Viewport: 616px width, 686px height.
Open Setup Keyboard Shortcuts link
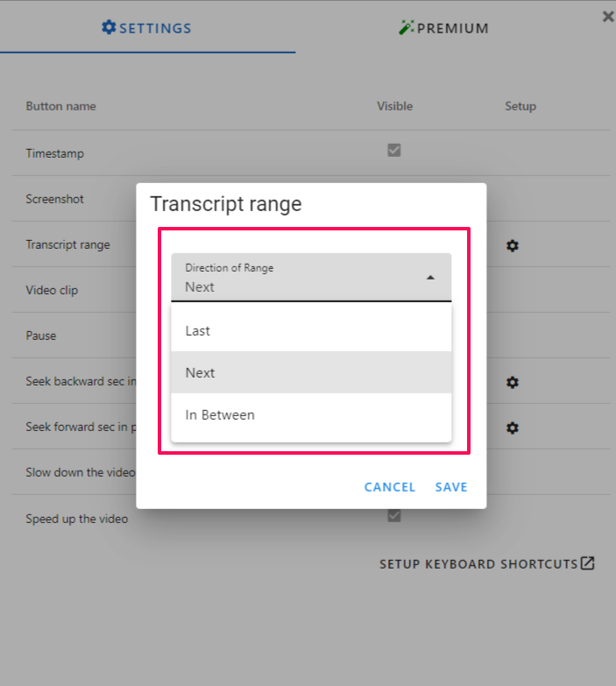487,563
